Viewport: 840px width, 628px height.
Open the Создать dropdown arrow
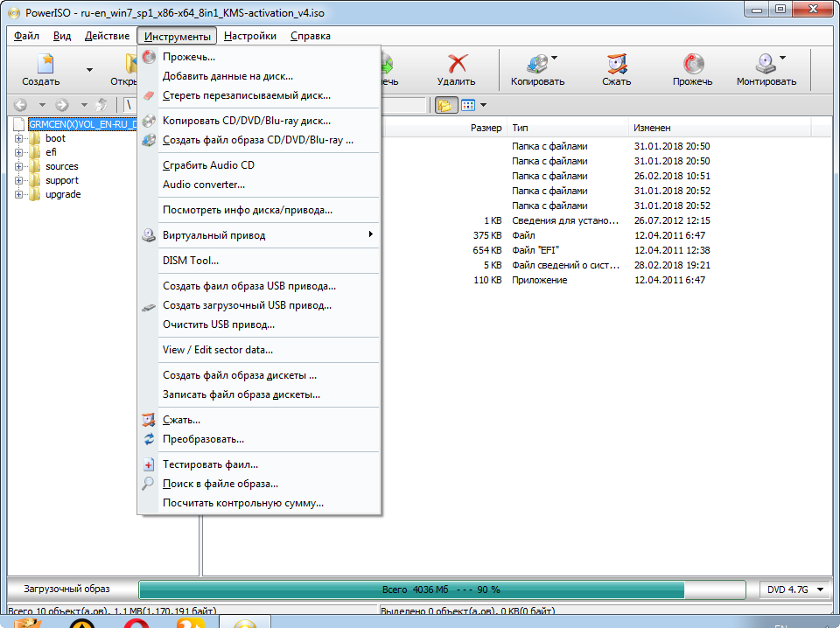[89, 70]
